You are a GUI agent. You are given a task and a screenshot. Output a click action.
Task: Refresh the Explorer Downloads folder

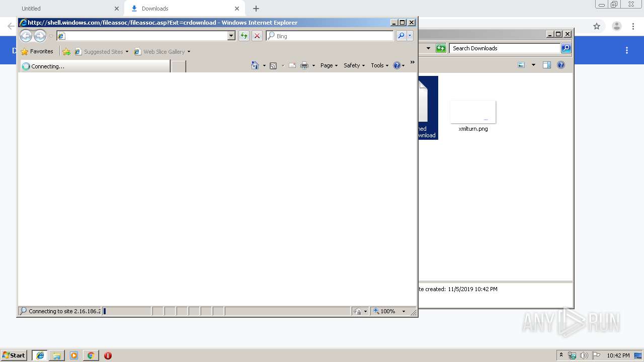(441, 48)
